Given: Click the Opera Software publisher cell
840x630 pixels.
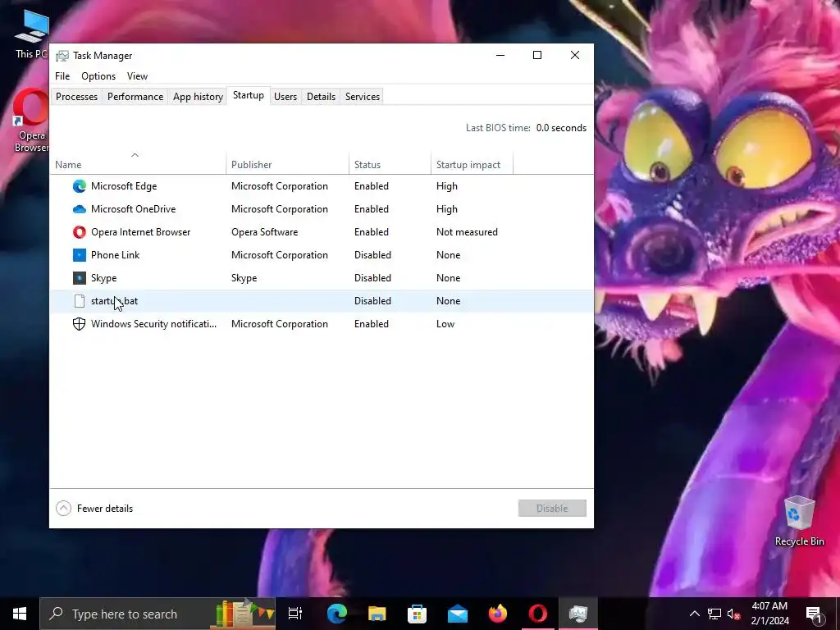Looking at the screenshot, I should [265, 232].
